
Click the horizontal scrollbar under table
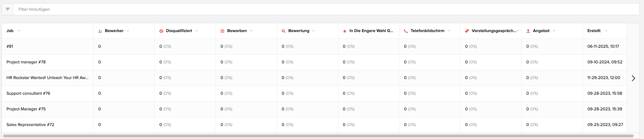pos(317,136)
